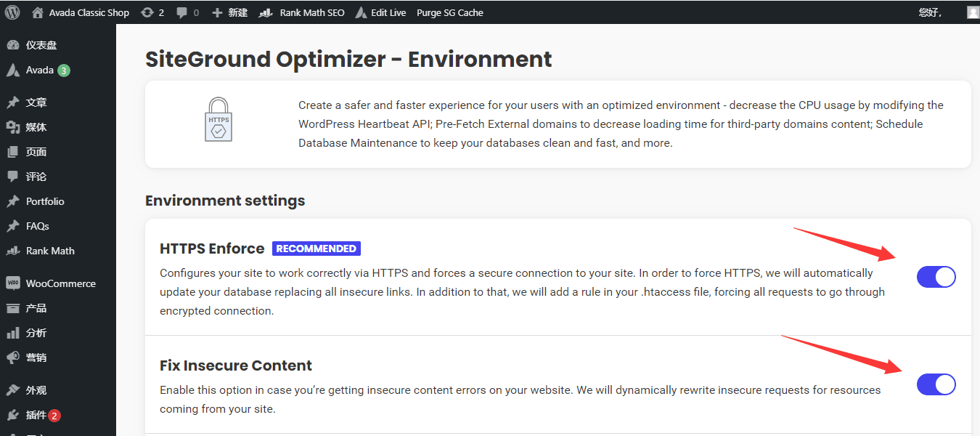Disable the HTTPS Enforce toggle
Screen dimensions: 980x436
[936, 277]
